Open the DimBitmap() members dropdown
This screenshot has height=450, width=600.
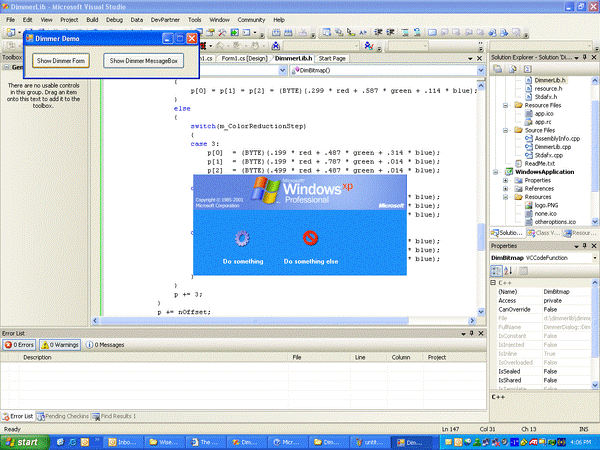481,70
